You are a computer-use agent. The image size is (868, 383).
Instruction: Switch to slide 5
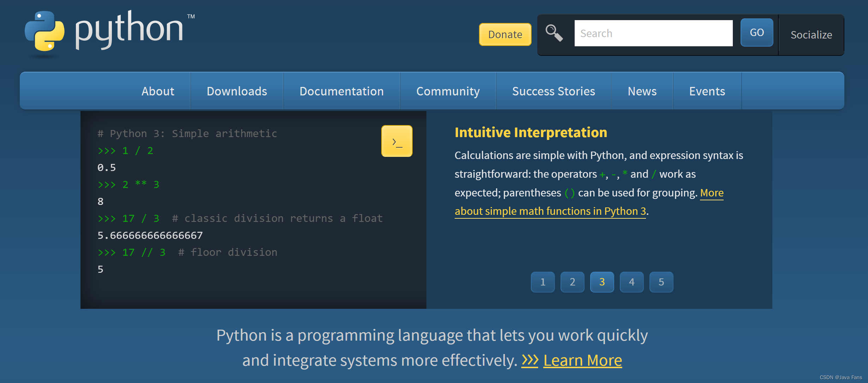tap(662, 282)
